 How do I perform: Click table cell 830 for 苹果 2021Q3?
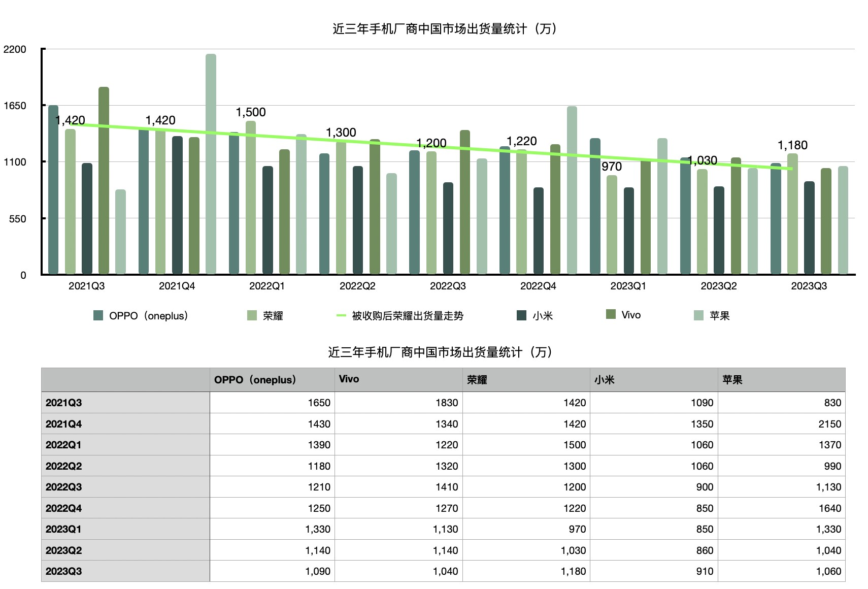click(x=782, y=403)
